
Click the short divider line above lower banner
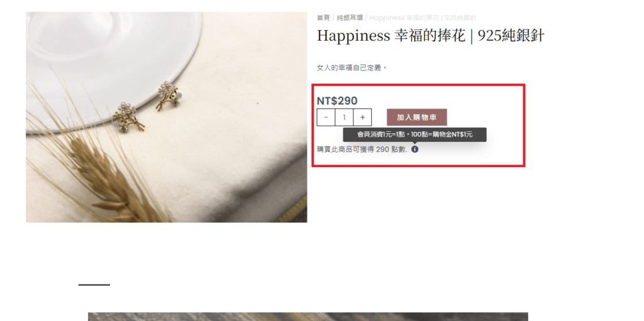(94, 285)
